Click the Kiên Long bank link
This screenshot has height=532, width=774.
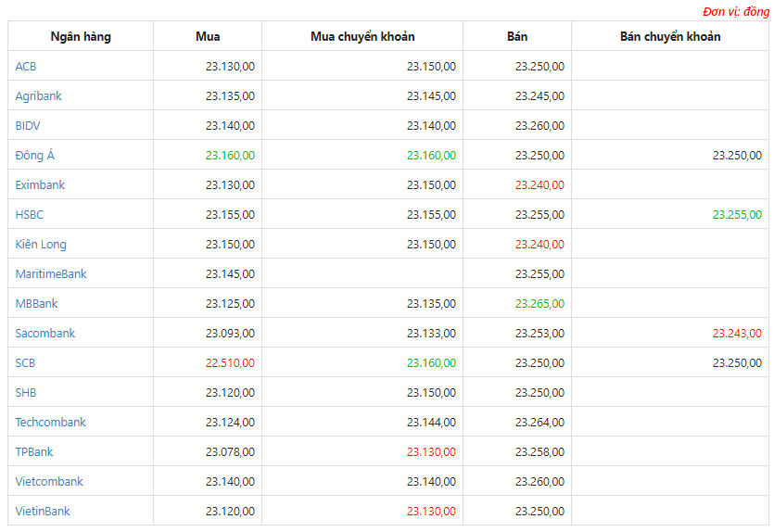(x=41, y=245)
